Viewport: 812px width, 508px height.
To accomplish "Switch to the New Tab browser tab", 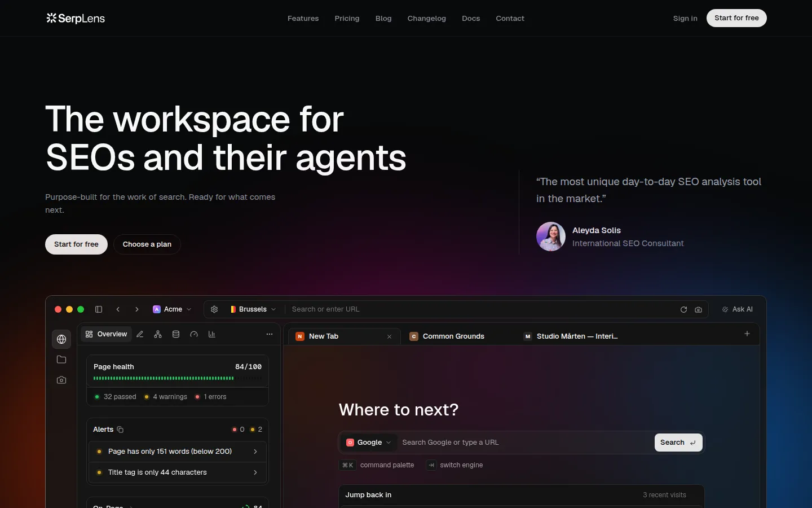I will (x=344, y=336).
